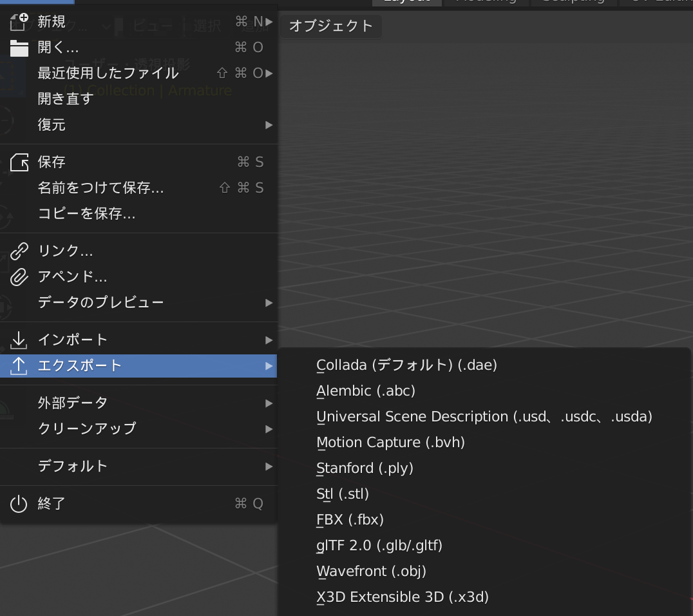Click the リンク… label text
The height and width of the screenshot is (616, 693).
(x=66, y=251)
